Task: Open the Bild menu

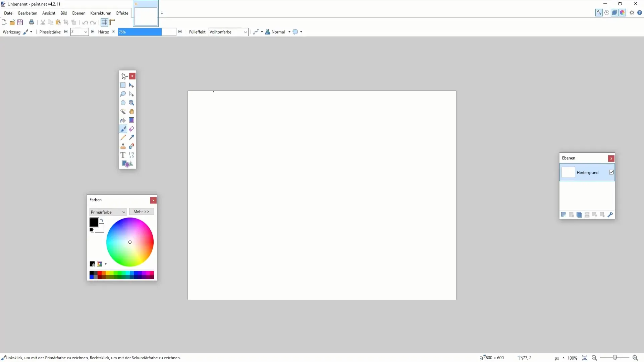Action: pos(64,13)
